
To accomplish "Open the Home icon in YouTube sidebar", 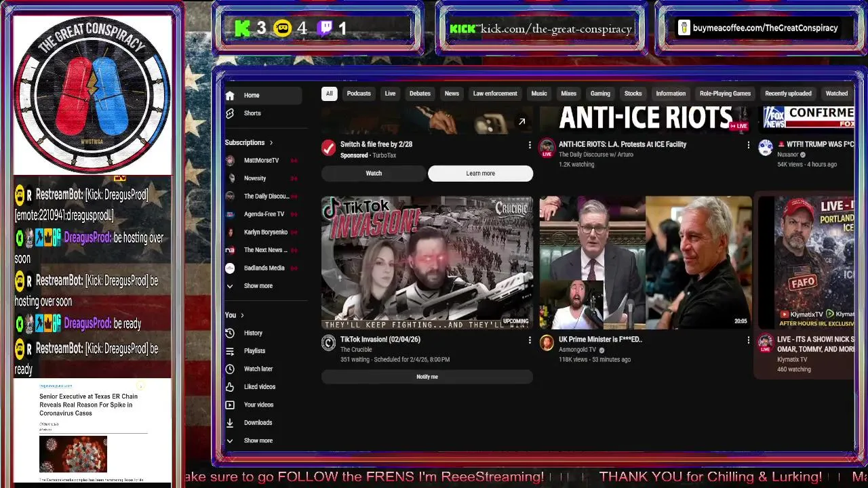I will coord(230,96).
